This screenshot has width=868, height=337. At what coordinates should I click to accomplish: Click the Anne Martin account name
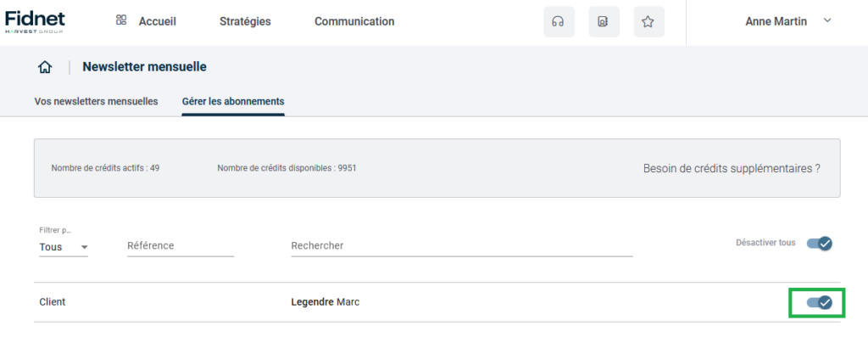[x=776, y=21]
